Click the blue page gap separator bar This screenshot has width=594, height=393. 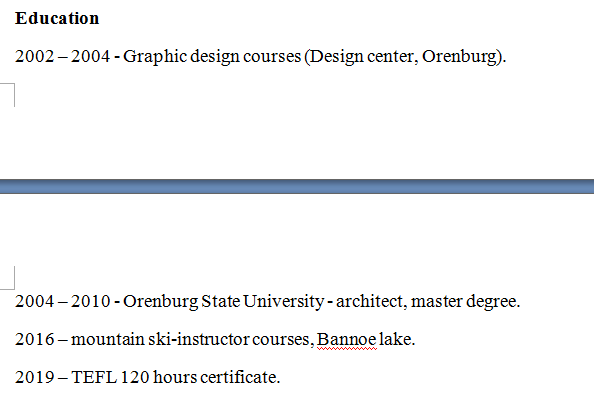(x=297, y=186)
